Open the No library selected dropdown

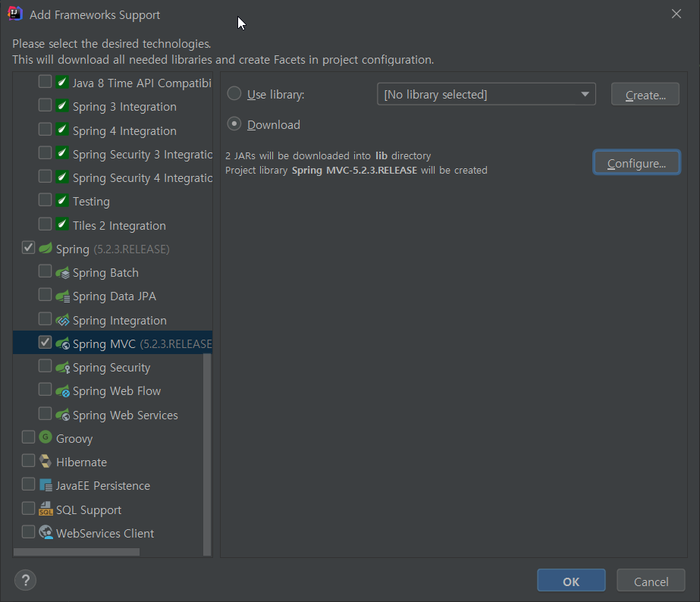point(486,94)
